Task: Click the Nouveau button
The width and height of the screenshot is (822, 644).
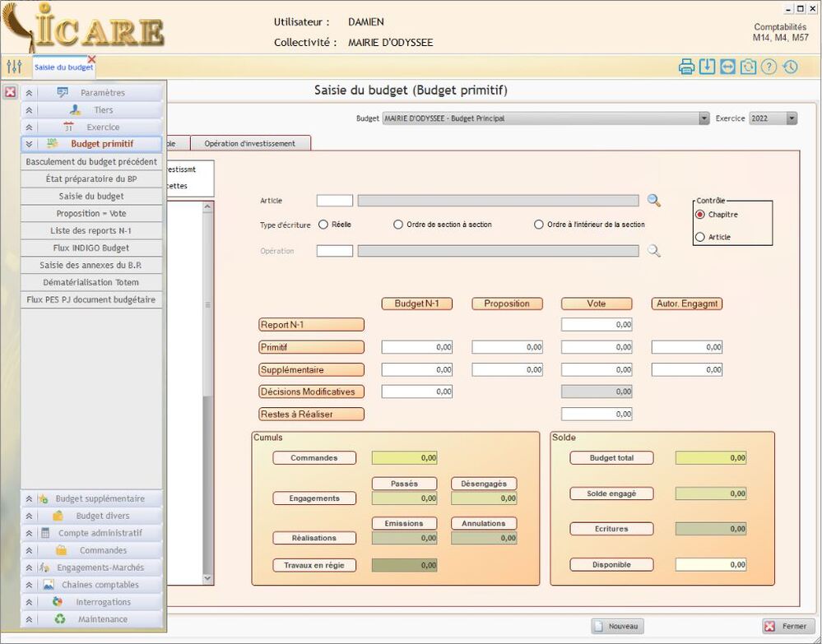Action: coord(617,626)
